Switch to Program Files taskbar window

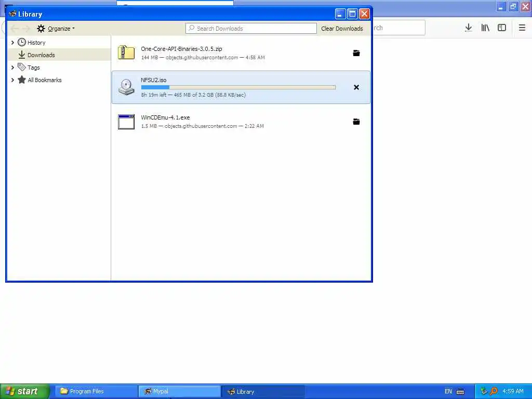pos(96,392)
